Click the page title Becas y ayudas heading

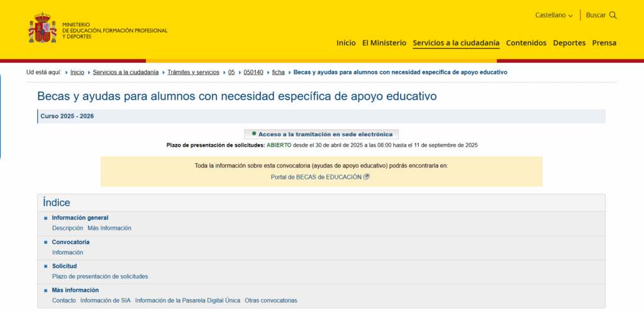pyautogui.click(x=237, y=96)
